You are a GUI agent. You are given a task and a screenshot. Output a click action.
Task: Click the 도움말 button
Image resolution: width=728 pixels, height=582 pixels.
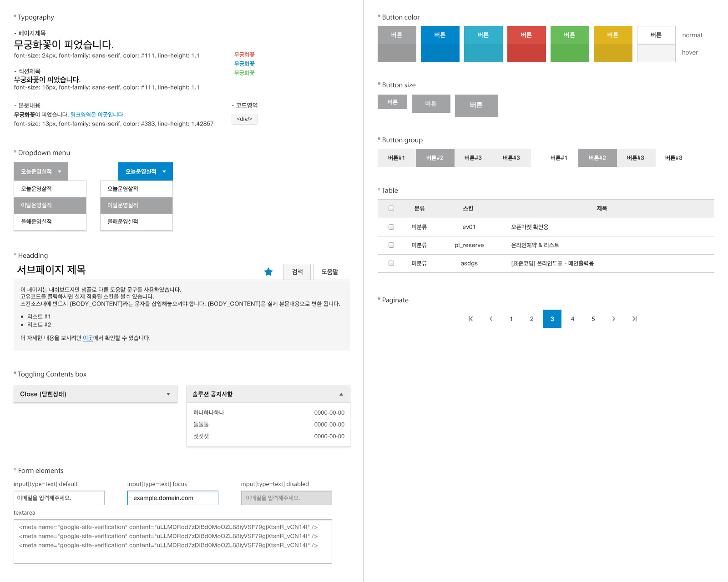pyautogui.click(x=329, y=271)
